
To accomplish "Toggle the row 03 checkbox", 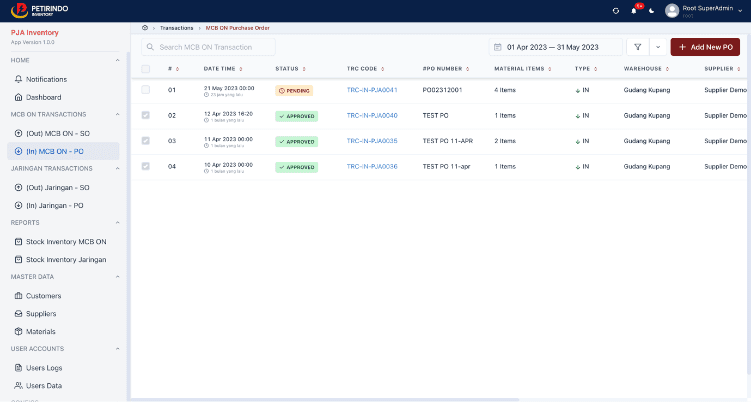I will (146, 141).
